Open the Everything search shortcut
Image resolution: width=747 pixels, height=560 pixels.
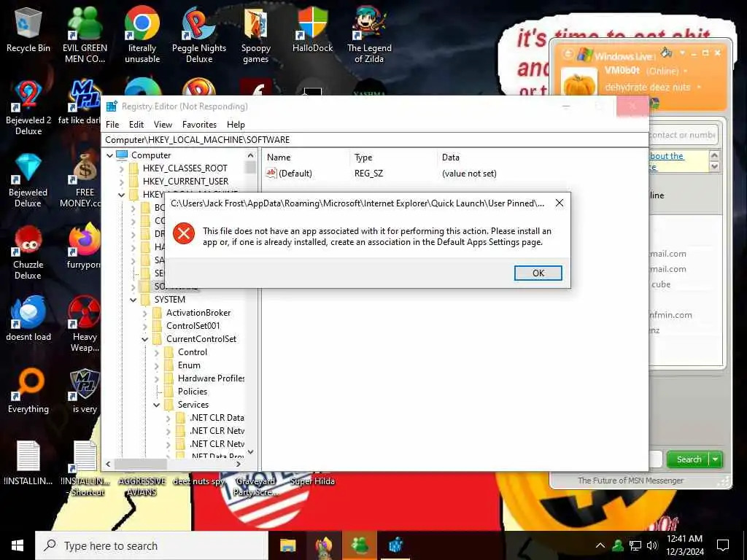click(28, 392)
